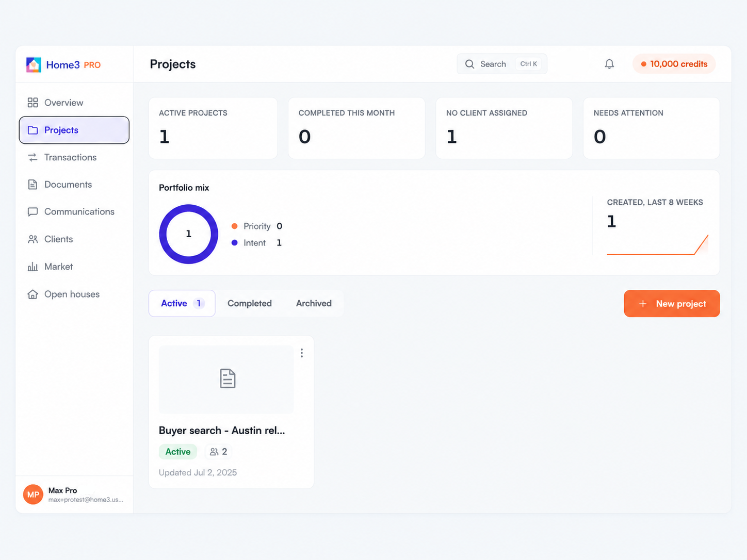Navigate to the Clients page

click(x=74, y=239)
